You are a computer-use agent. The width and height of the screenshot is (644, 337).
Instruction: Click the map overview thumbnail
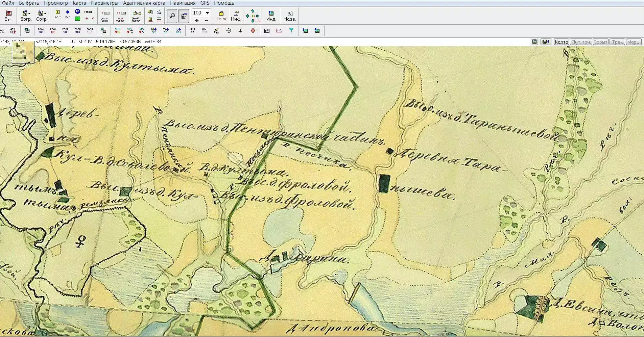tap(23, 52)
